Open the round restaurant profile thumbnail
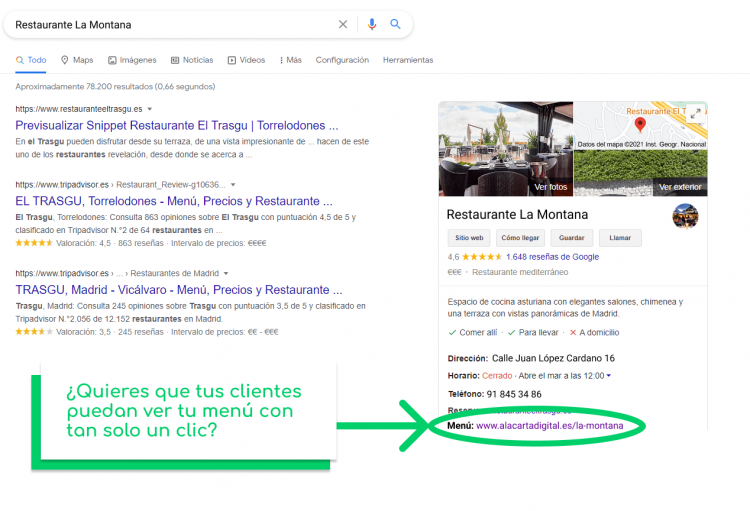This screenshot has width=750, height=511. 685,216
